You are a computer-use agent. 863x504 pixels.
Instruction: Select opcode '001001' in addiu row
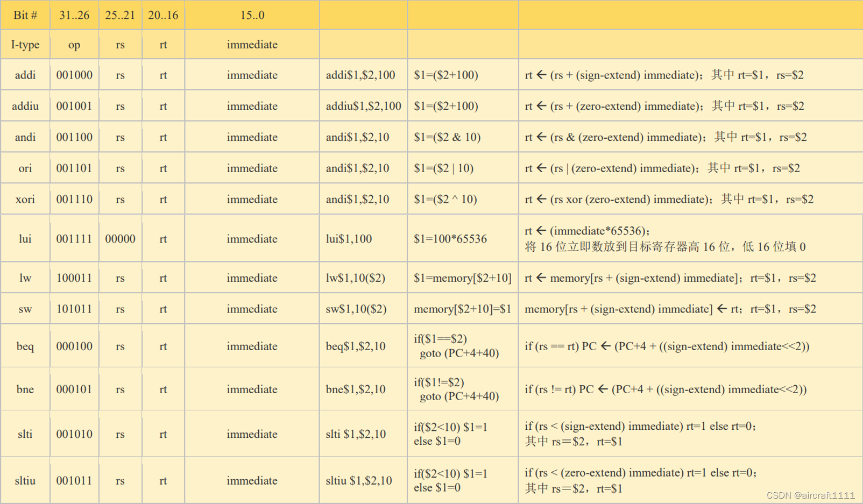74,106
